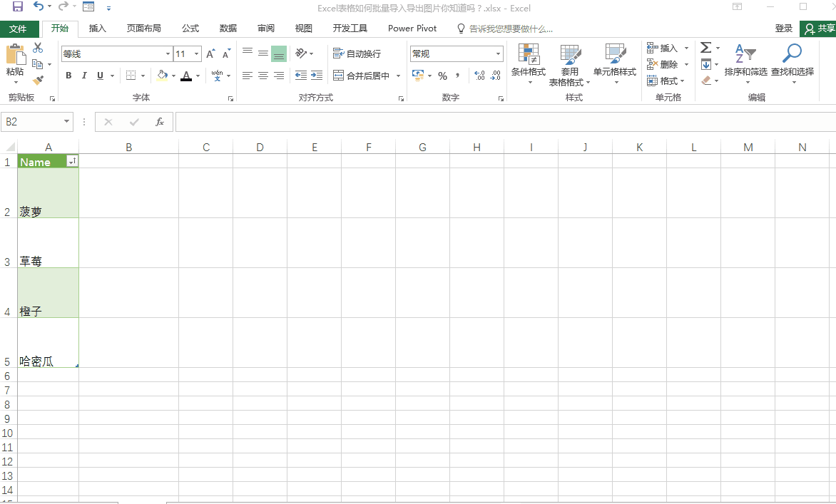Expand the number format dropdown 常规
Screen dimensions: 836x504
tap(498, 54)
